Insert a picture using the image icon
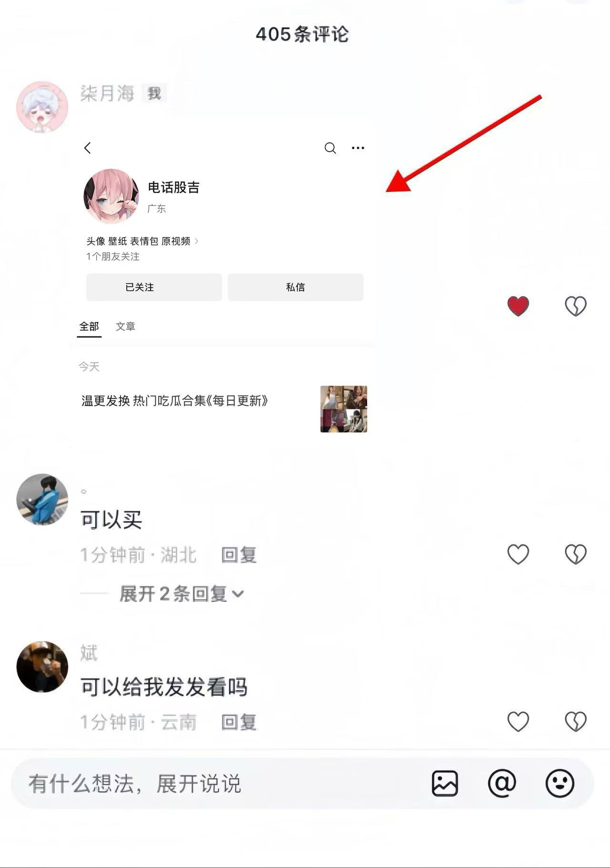Screen dimensions: 610x868 445,783
